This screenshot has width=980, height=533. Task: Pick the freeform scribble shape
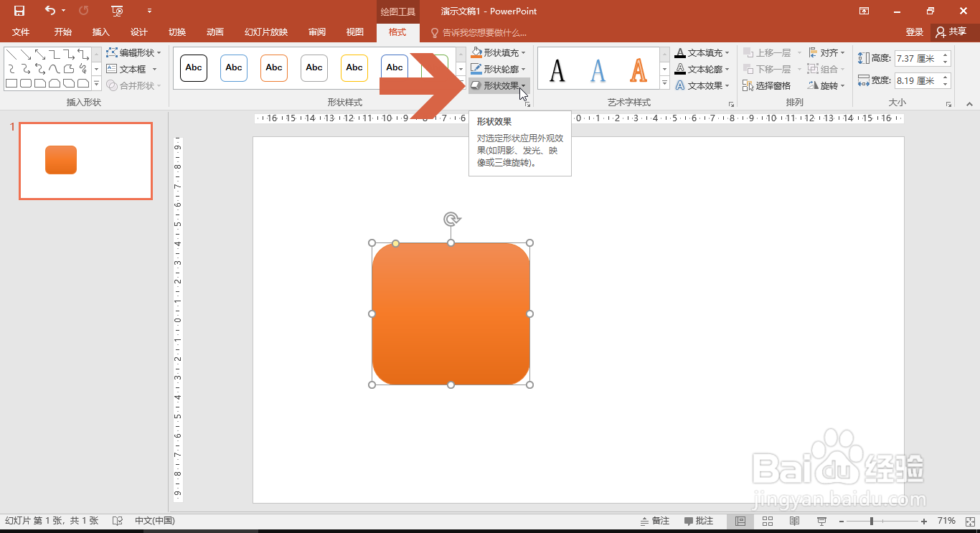click(x=83, y=69)
